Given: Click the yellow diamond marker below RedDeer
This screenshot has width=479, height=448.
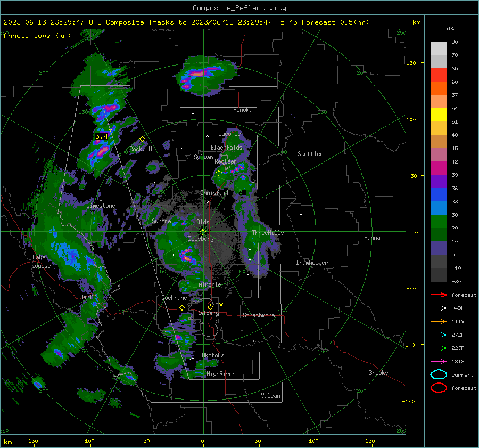Looking at the screenshot, I should click(x=219, y=173).
